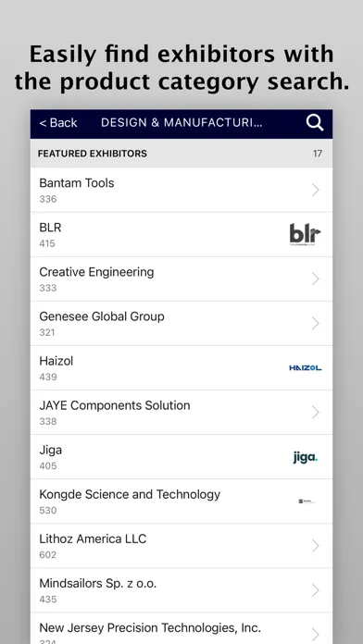Open the Haizol exhibitor entry
The height and width of the screenshot is (644, 363).
click(181, 368)
